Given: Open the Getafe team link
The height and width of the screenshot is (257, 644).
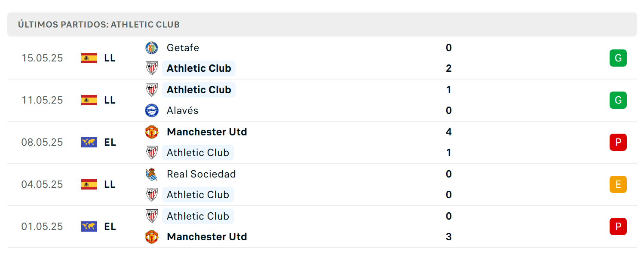Looking at the screenshot, I should 183,48.
